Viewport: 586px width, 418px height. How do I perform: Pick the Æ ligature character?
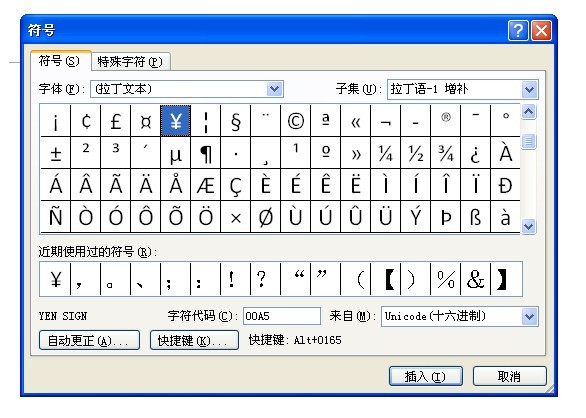[x=206, y=185]
